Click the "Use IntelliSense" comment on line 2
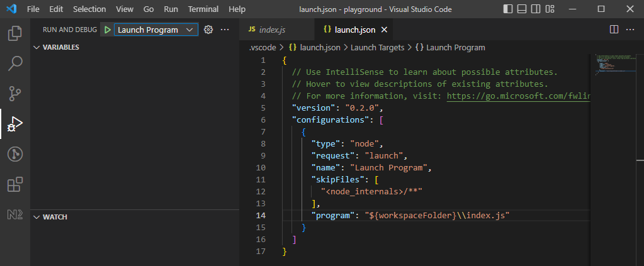 [425, 72]
